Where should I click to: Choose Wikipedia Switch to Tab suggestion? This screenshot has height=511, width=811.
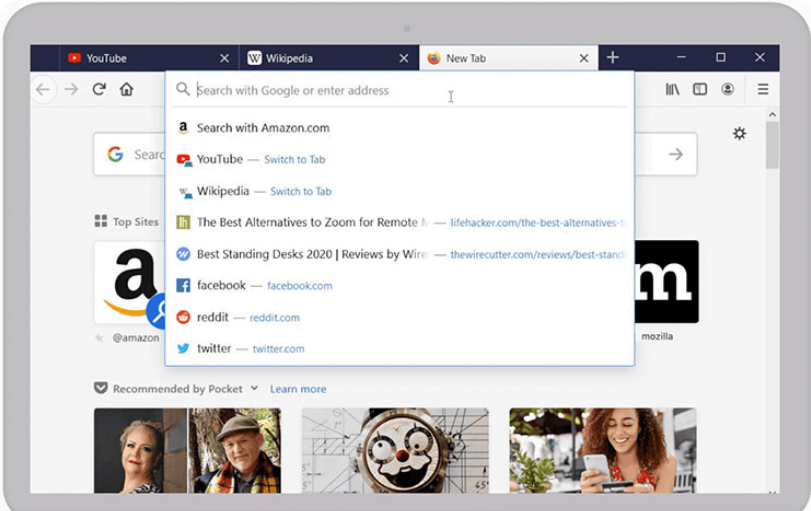(x=399, y=191)
